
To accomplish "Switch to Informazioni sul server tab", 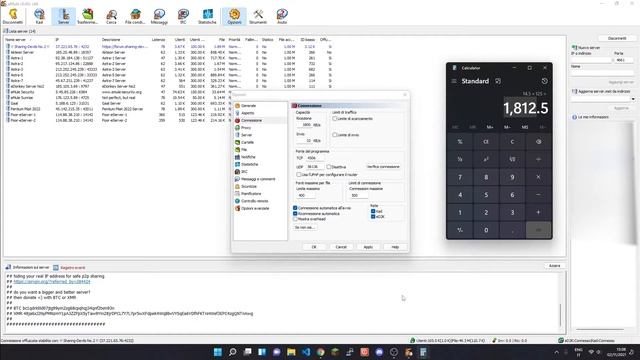I will tap(27, 267).
